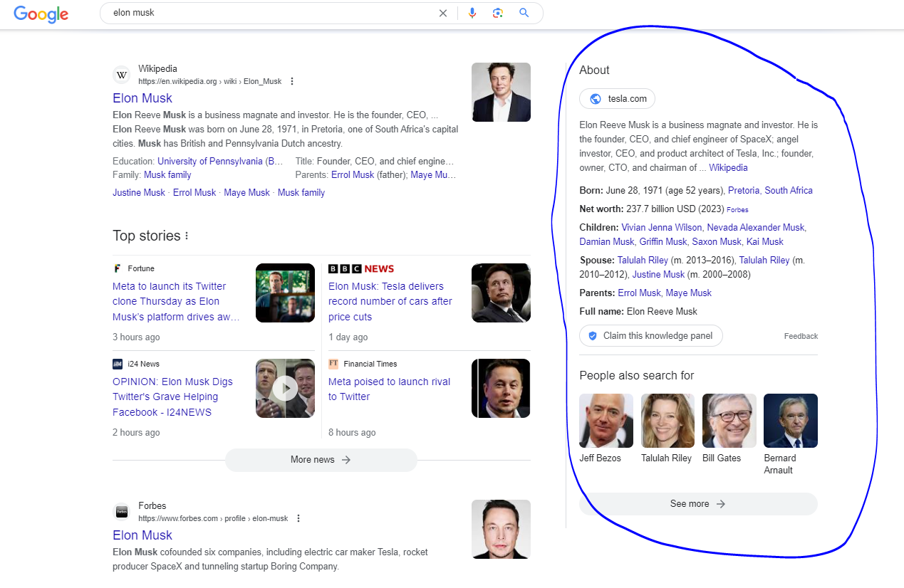This screenshot has height=588, width=904.
Task: Click the Wikipedia URL breadcrumb text
Action: pyautogui.click(x=210, y=82)
